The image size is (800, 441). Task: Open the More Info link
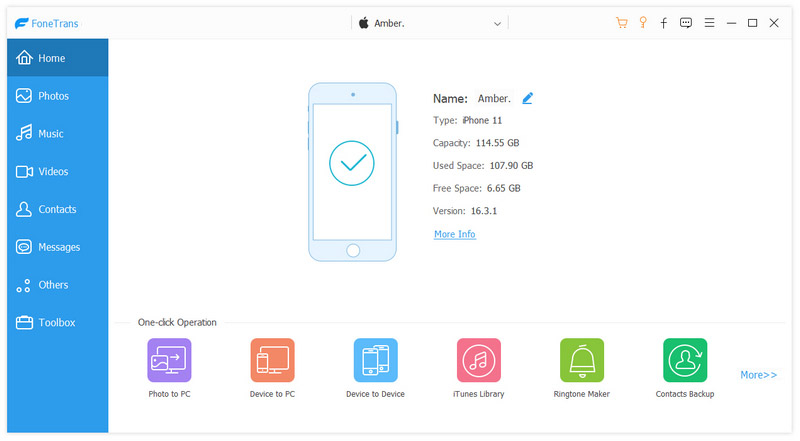tap(455, 234)
